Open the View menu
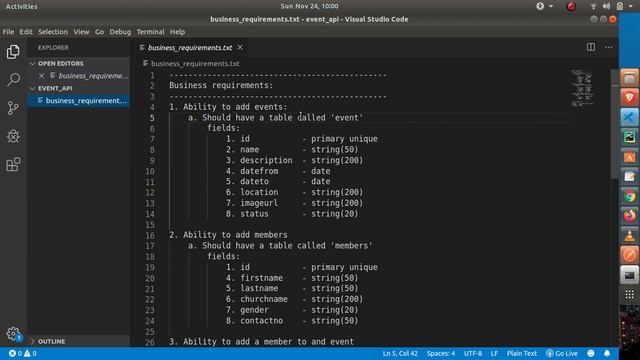The width and height of the screenshot is (640, 360). pyautogui.click(x=81, y=32)
